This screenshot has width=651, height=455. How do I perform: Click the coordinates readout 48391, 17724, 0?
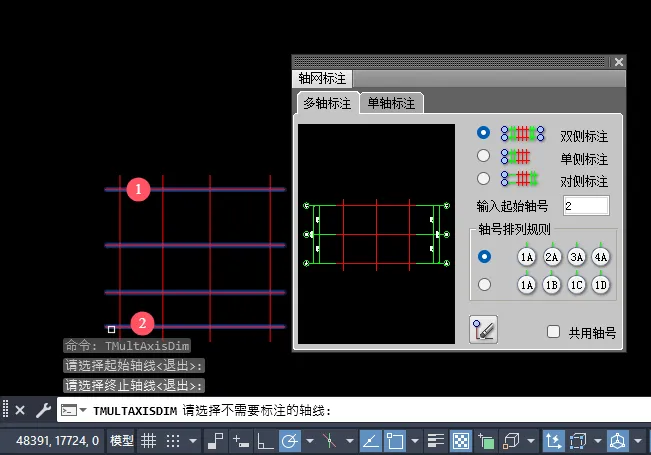pos(57,440)
